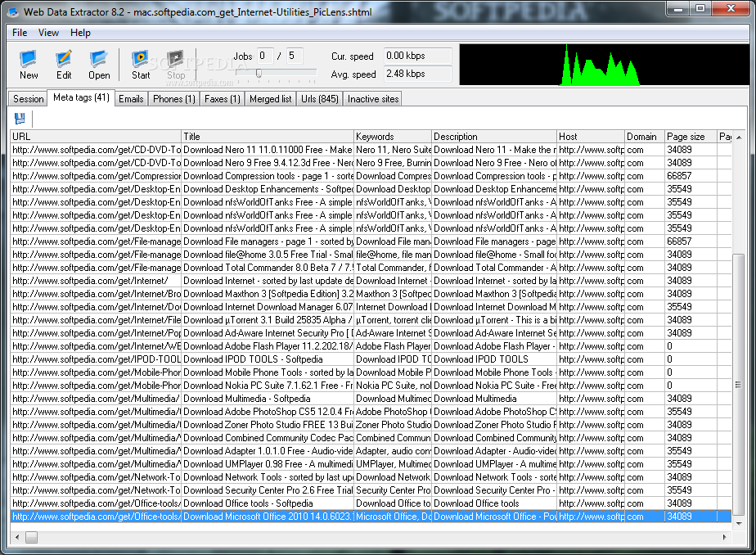Switch to the Urls (845) tab
The image size is (756, 555).
(x=320, y=99)
